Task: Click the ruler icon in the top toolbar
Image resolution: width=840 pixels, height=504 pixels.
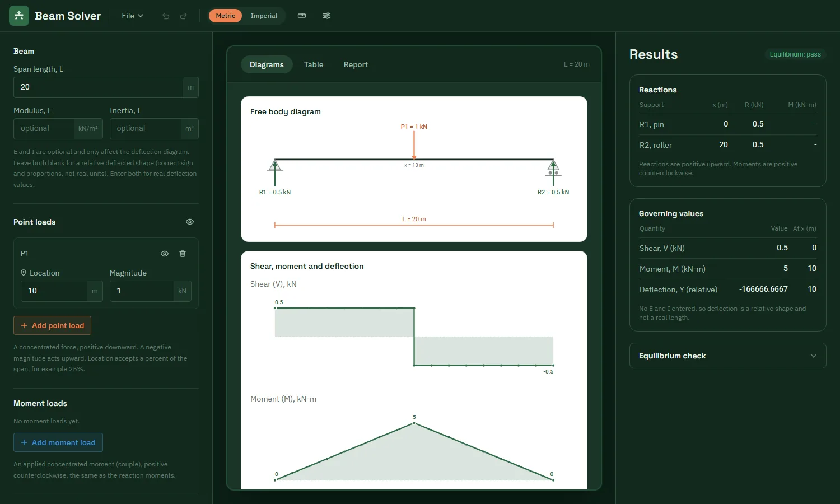Action: click(x=302, y=16)
